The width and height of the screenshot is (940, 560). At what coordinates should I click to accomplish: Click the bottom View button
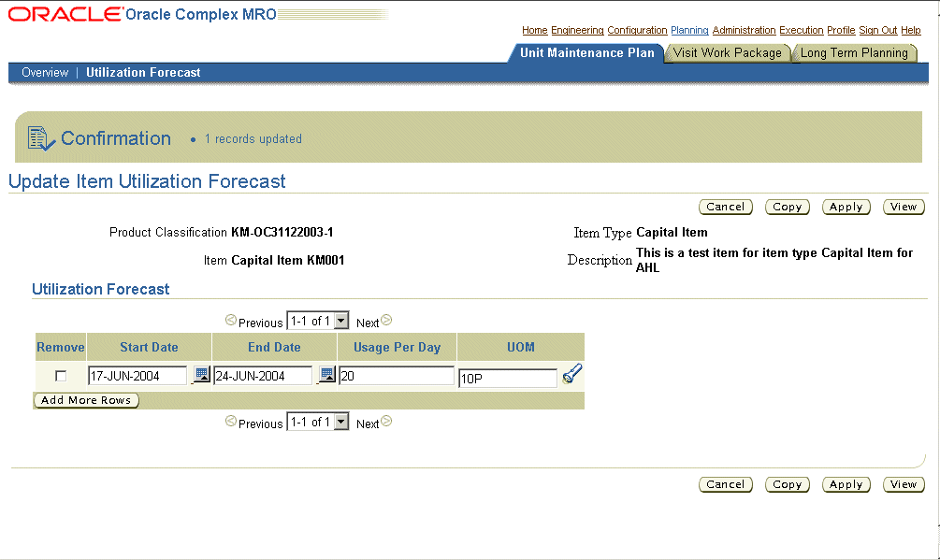tap(904, 484)
